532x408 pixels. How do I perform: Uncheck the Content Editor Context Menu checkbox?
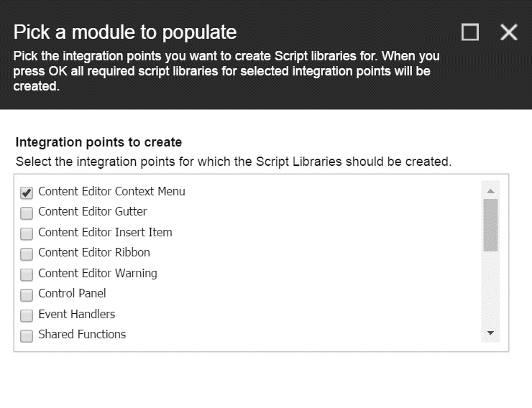(x=27, y=193)
